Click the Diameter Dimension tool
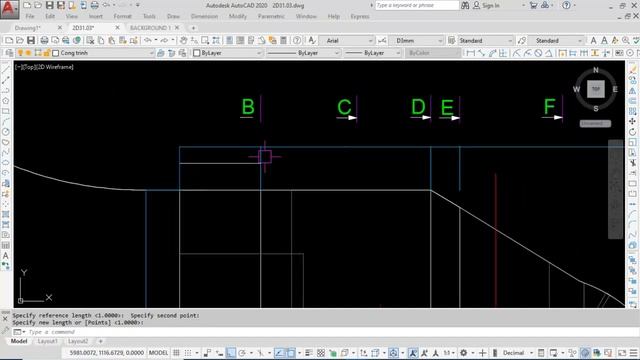This screenshot has width=640, height=360. click(538, 53)
